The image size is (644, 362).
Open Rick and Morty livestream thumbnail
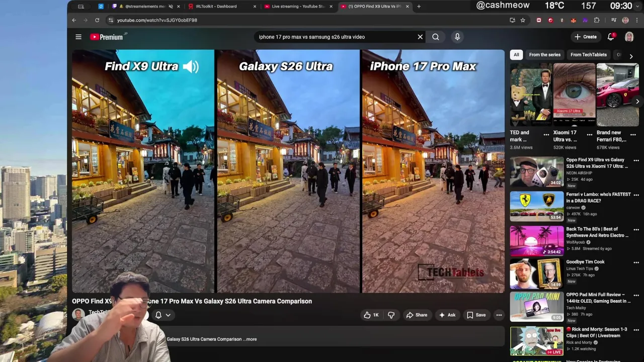tap(536, 341)
